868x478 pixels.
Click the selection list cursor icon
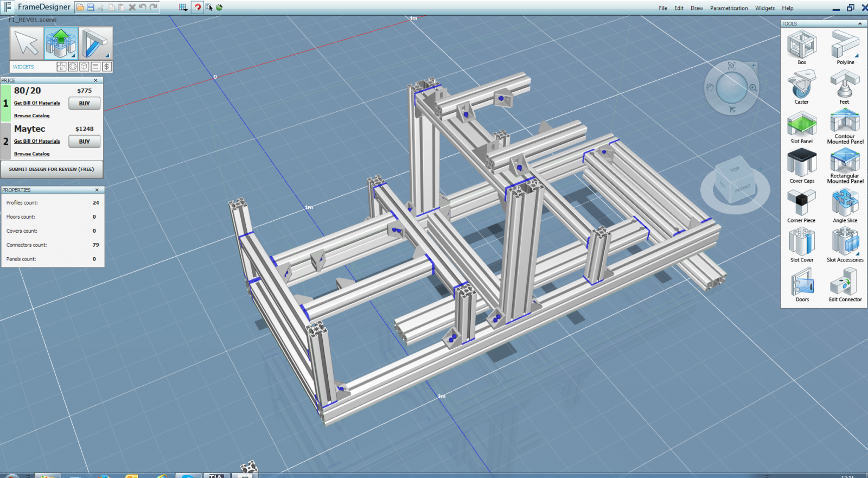(x=209, y=8)
